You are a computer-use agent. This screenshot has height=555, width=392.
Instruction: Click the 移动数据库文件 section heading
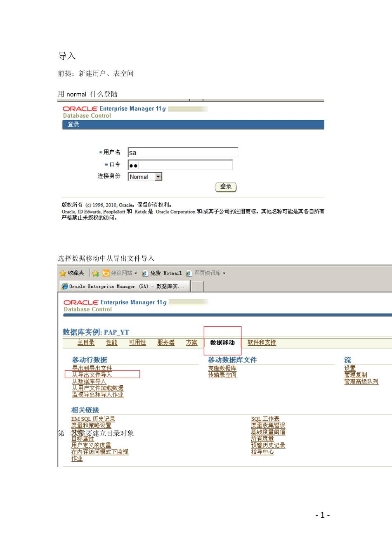(x=232, y=360)
